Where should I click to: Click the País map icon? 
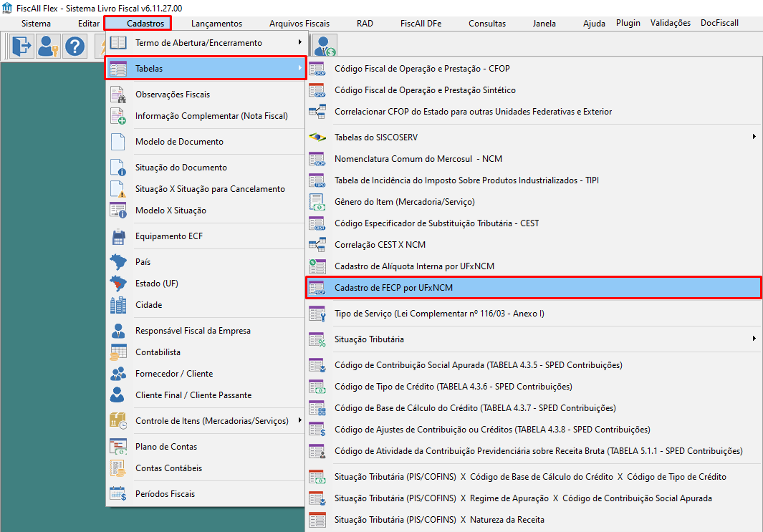tap(117, 261)
